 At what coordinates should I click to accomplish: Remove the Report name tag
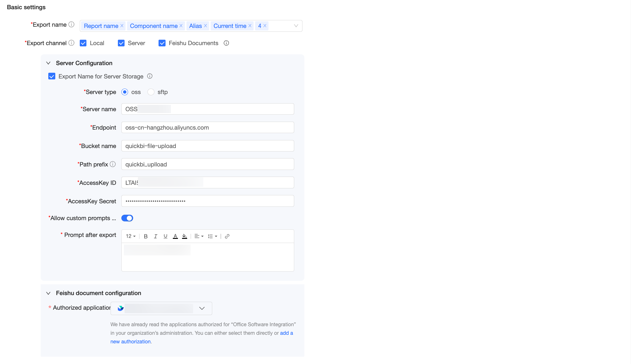(122, 26)
